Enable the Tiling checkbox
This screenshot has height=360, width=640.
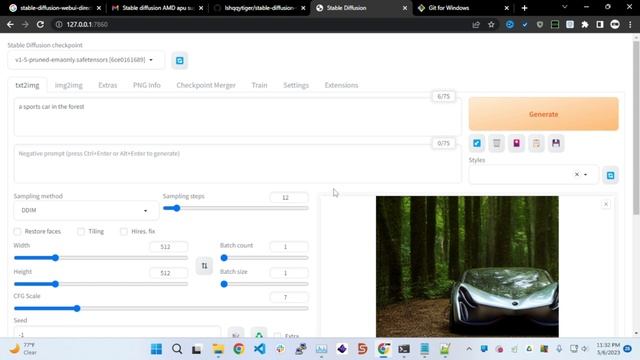click(81, 231)
